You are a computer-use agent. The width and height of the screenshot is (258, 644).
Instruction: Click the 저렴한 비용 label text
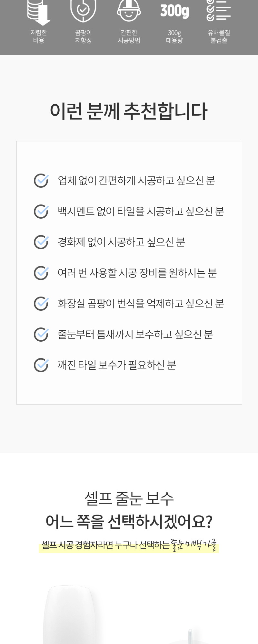39,36
